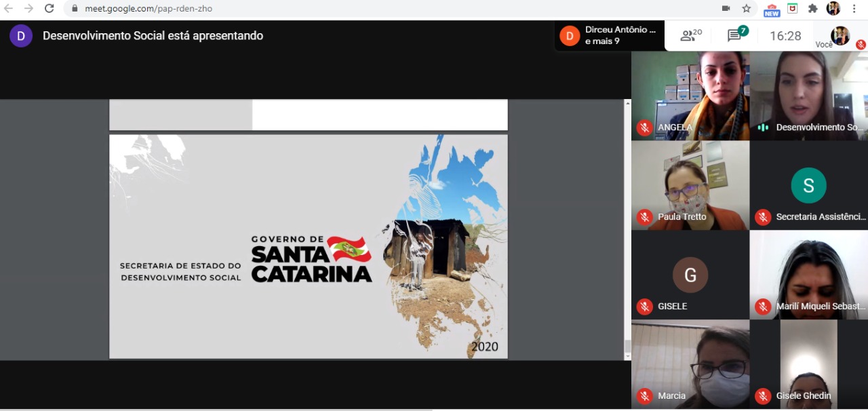Open the meeting chat with 7 messages
Screen dimensions: 868x411
738,34
